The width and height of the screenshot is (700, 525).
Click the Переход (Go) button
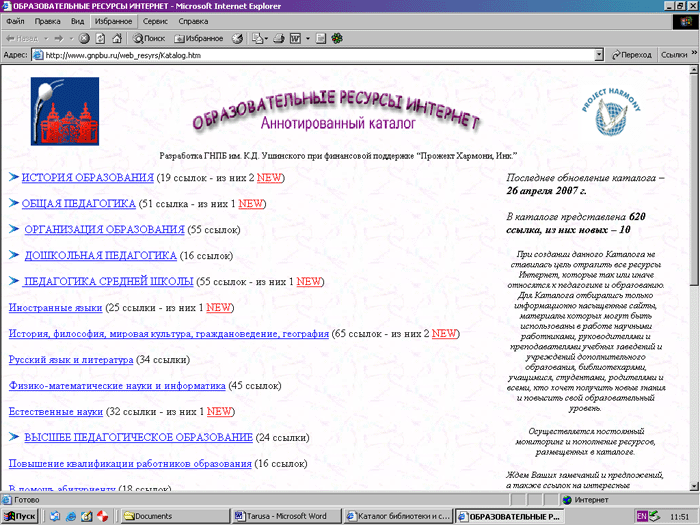pyautogui.click(x=630, y=55)
